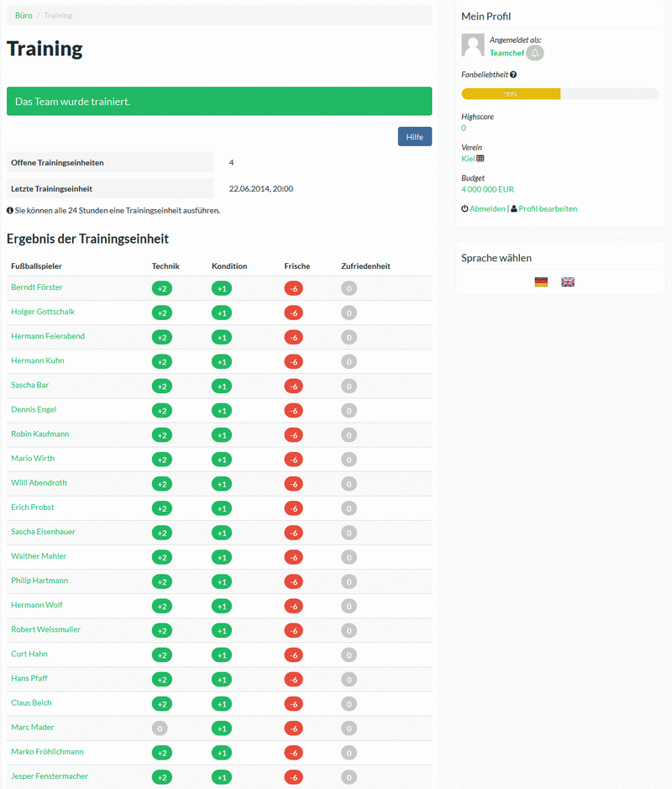This screenshot has height=789, width=672.
Task: Click the notification bell icon next to Teamchef
Action: pos(535,53)
